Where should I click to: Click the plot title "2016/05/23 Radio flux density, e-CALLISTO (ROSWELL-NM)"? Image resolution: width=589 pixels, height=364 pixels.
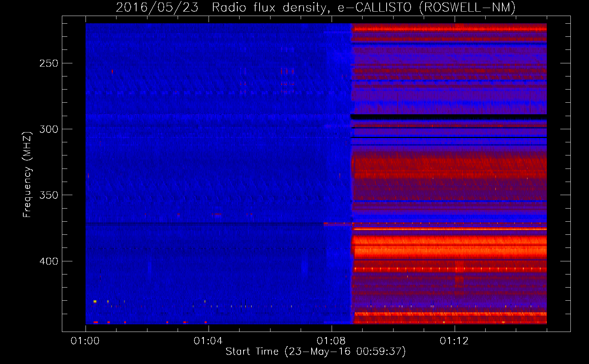click(316, 7)
